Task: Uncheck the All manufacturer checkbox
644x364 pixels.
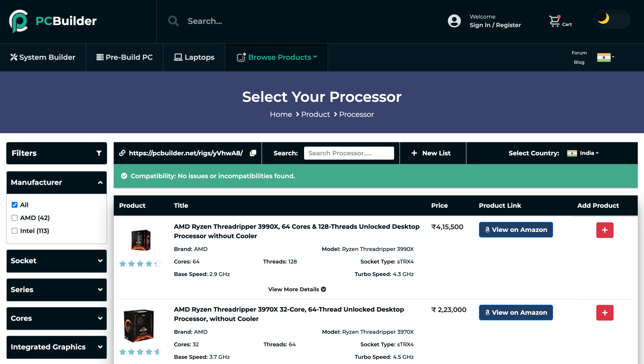Action: pos(14,205)
